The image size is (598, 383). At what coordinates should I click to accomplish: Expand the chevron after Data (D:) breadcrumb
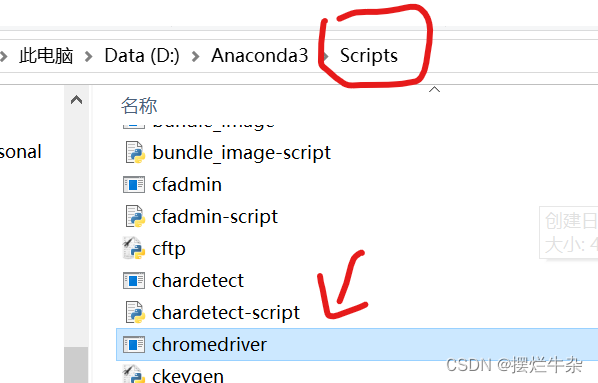pos(196,57)
